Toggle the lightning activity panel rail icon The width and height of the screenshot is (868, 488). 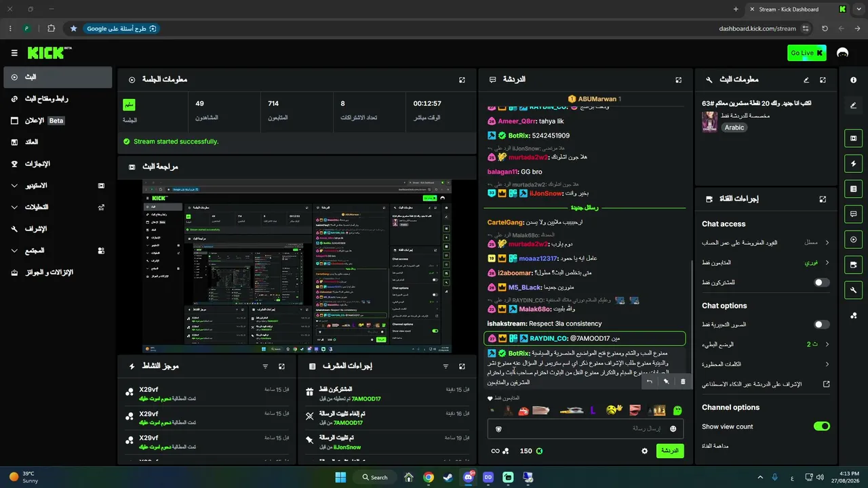click(x=853, y=163)
